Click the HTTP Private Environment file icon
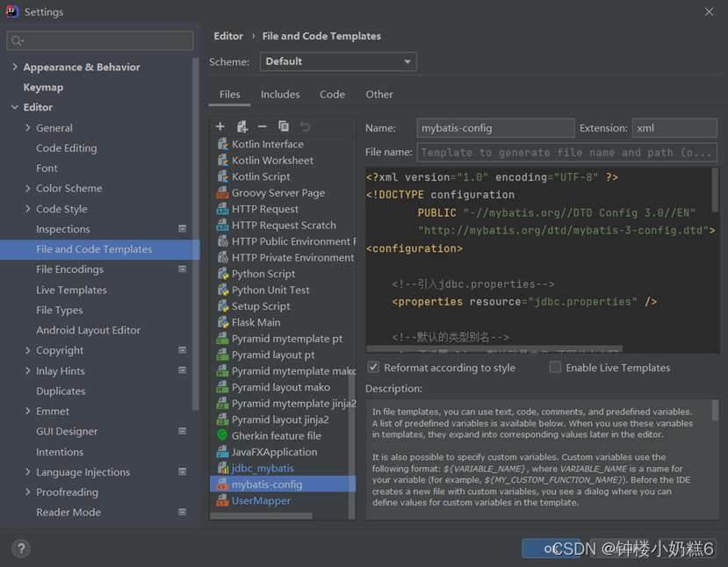The width and height of the screenshot is (728, 567). click(x=223, y=257)
